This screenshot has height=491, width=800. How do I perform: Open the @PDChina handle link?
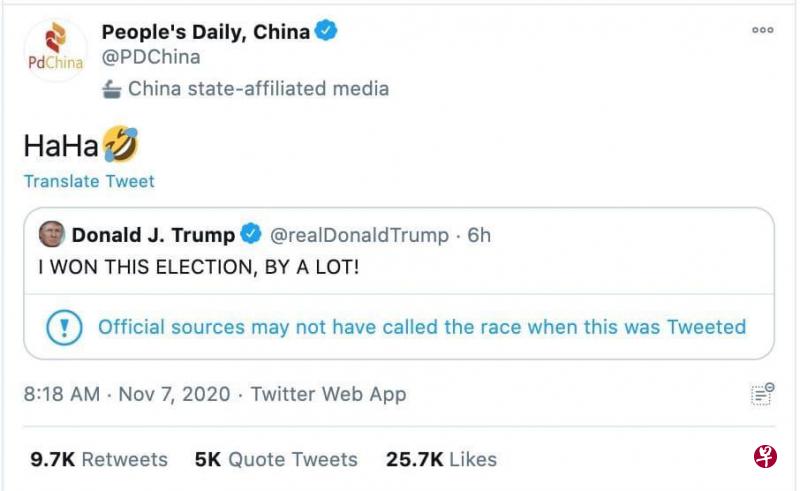[151, 57]
